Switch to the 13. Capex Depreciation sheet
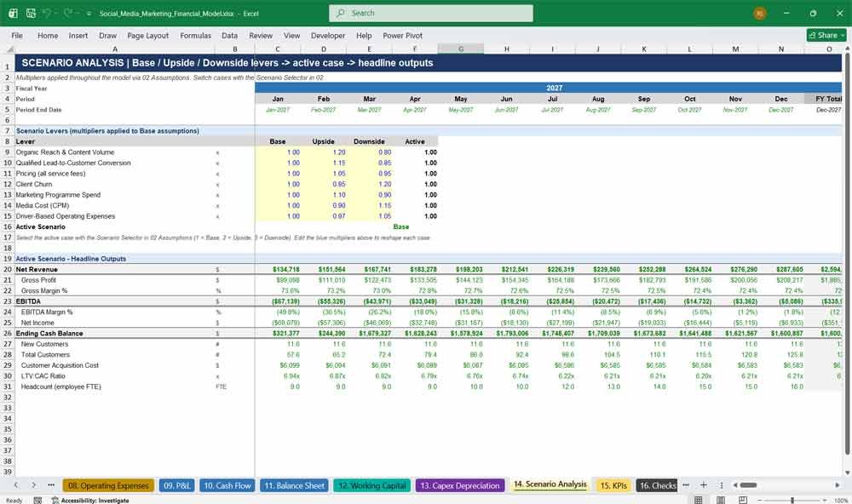This screenshot has width=852, height=504. click(460, 485)
